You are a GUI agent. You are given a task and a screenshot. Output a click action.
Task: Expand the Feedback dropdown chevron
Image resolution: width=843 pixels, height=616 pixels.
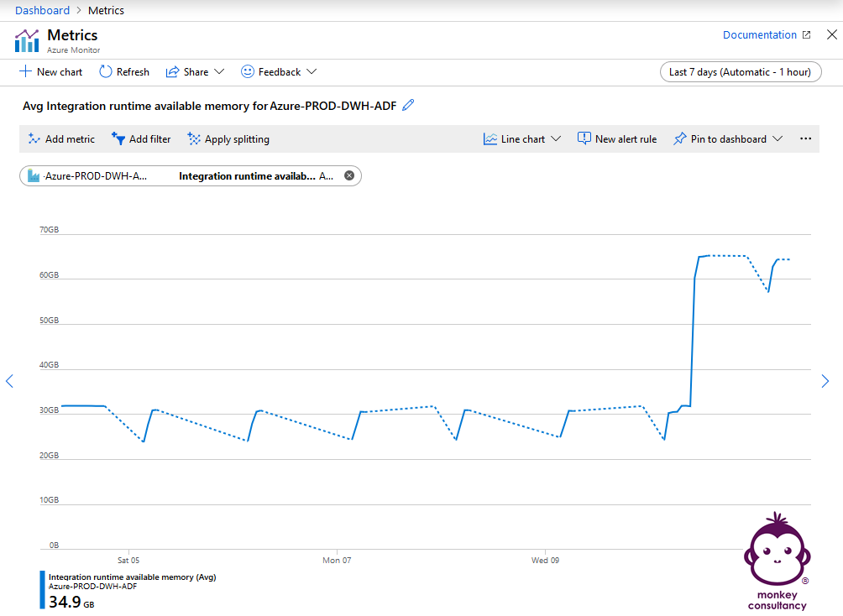coord(312,71)
